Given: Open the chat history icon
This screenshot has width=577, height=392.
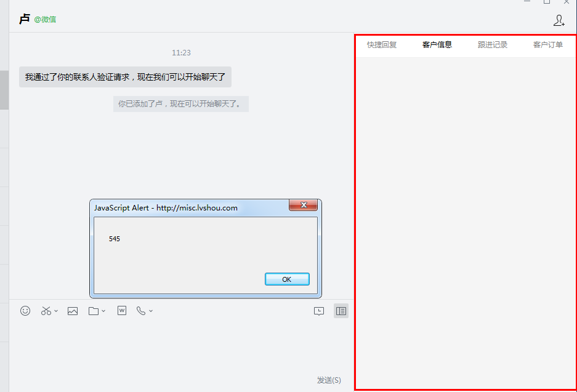Looking at the screenshot, I should coord(319,311).
